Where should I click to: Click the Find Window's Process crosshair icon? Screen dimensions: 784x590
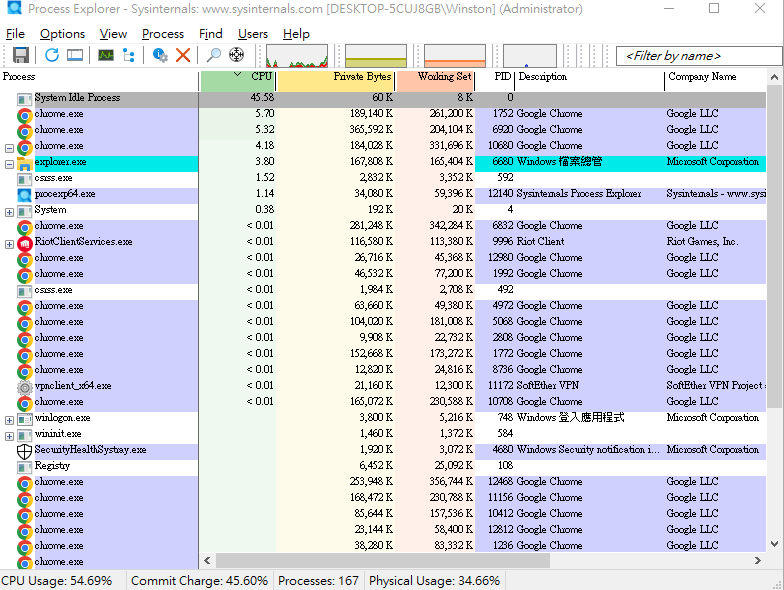[236, 54]
